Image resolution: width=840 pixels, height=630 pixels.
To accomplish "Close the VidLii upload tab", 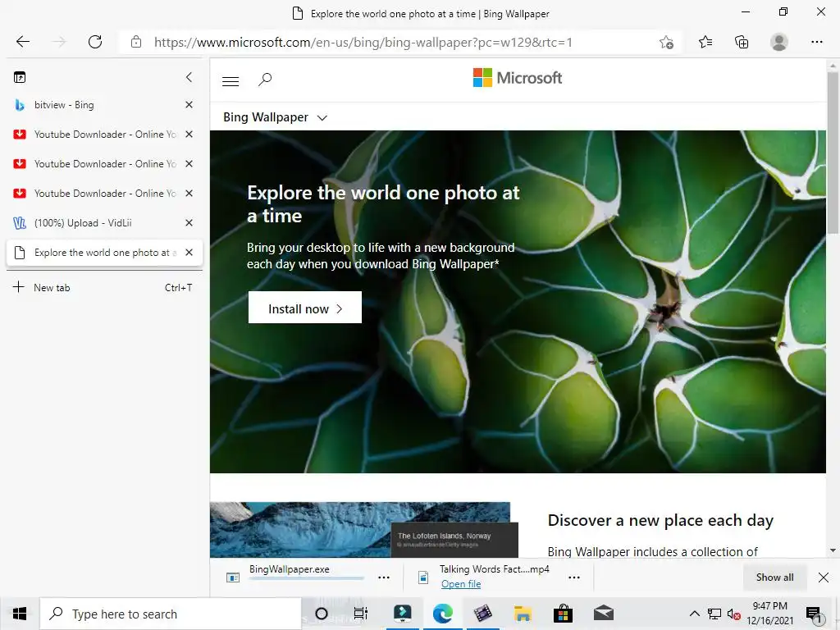I will coord(189,223).
